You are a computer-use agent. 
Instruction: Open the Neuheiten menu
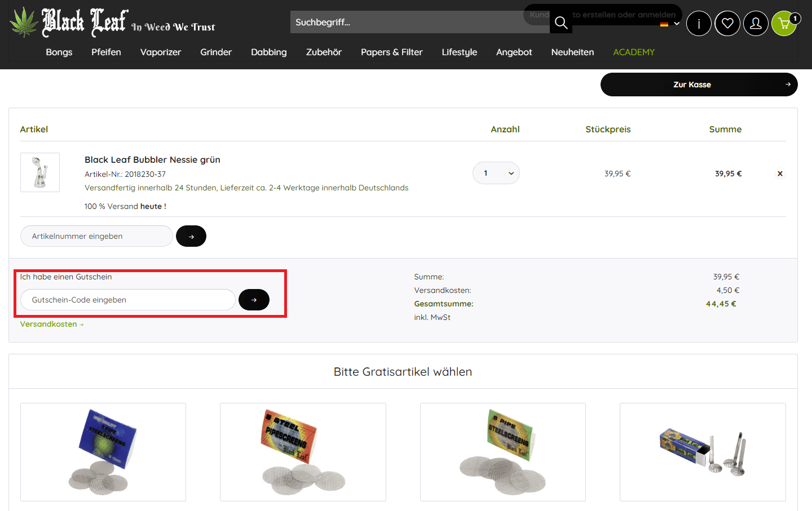pyautogui.click(x=572, y=52)
